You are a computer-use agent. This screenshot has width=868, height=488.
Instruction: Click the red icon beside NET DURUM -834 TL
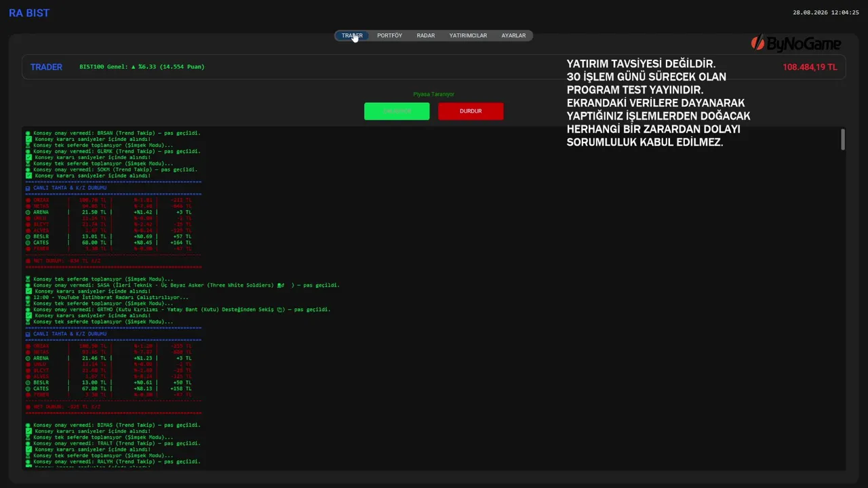[x=28, y=260]
